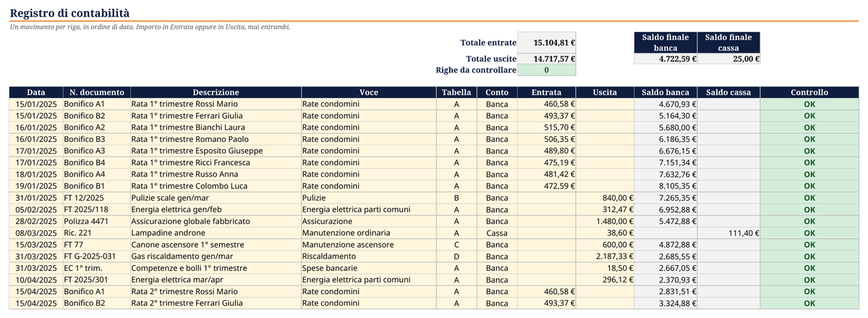Select the Uscita column header
The height and width of the screenshot is (318, 868).
[x=605, y=93]
